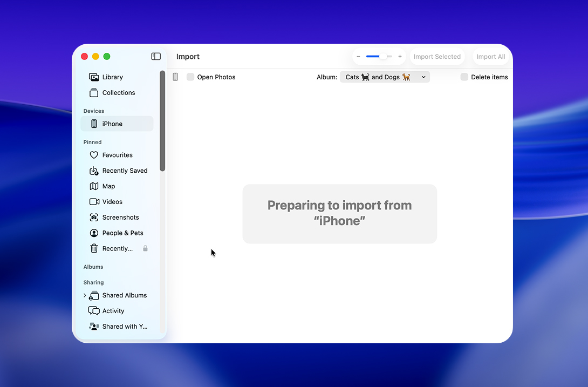This screenshot has width=588, height=387.
Task: Toggle the sidebar visibility icon
Action: [156, 56]
